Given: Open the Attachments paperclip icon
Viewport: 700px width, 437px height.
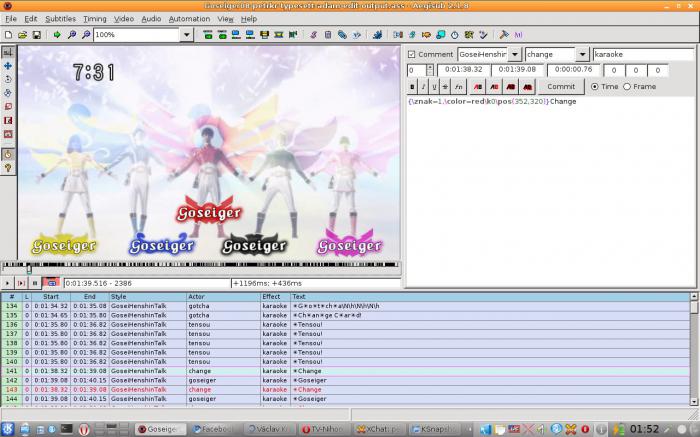Looking at the screenshot, I should click(342, 34).
